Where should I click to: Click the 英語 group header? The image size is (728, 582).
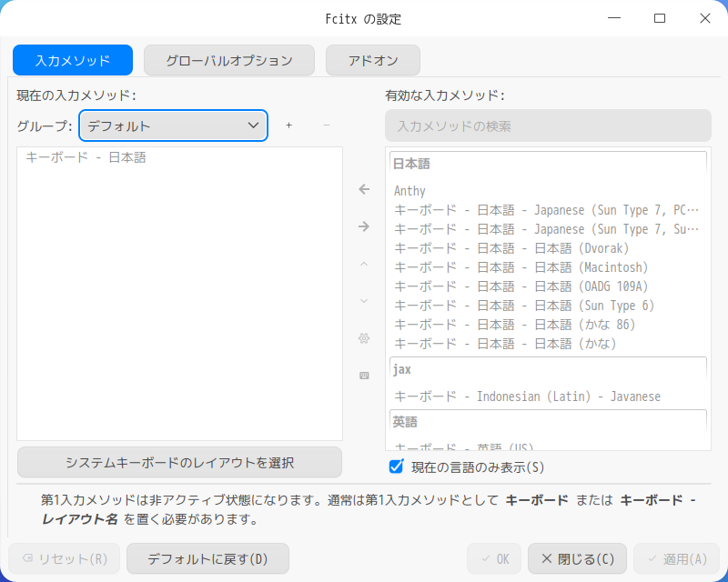click(548, 421)
